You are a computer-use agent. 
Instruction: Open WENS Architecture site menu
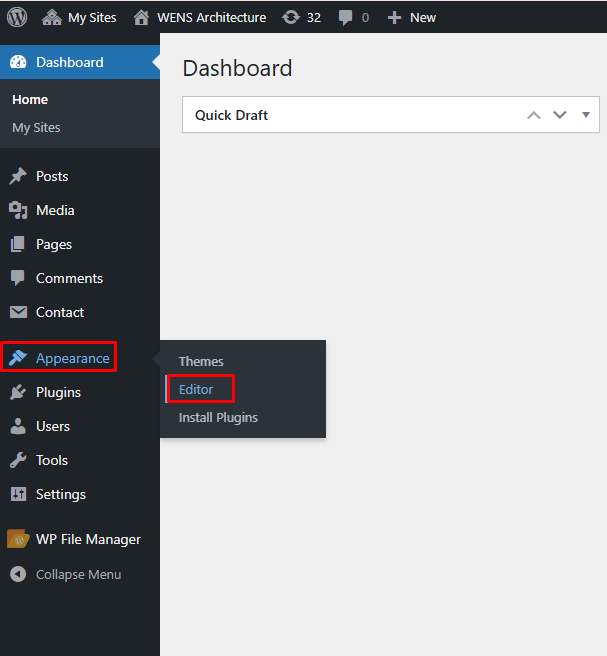pos(211,18)
